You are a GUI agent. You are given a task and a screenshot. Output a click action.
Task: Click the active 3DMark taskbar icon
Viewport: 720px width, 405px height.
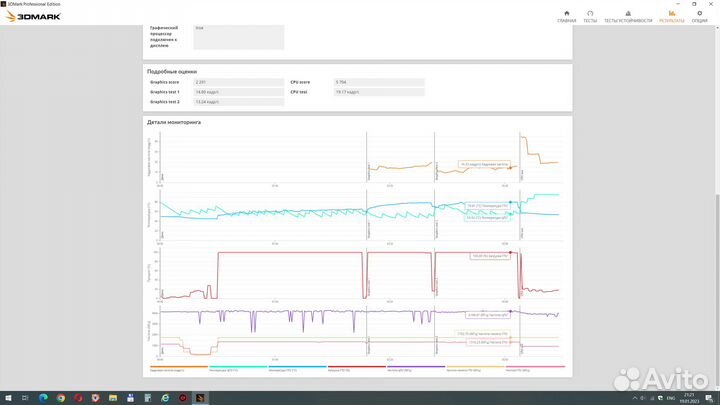[200, 398]
